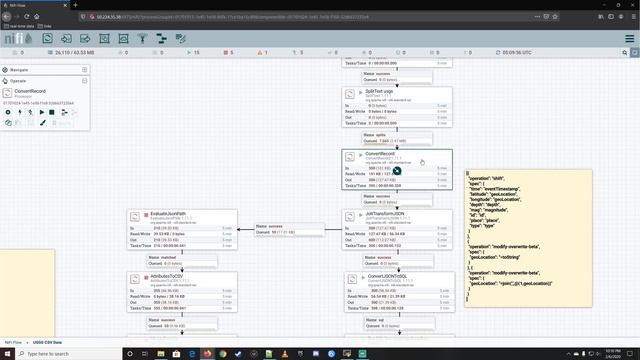Screen dimensions: 640x360
Task: Select the Output Port toolbar icon
Action: (85, 39)
